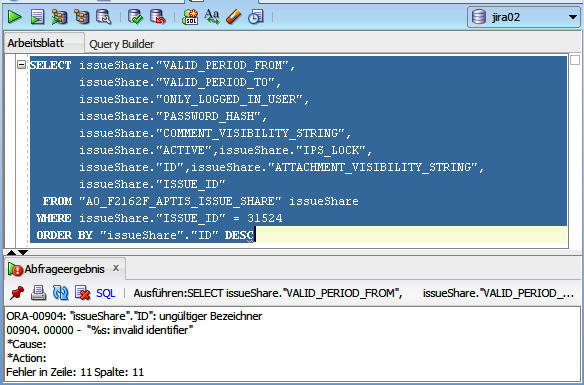Open SQL history clock icon
Image resolution: width=584 pixels, height=385 pixels.
click(x=256, y=17)
